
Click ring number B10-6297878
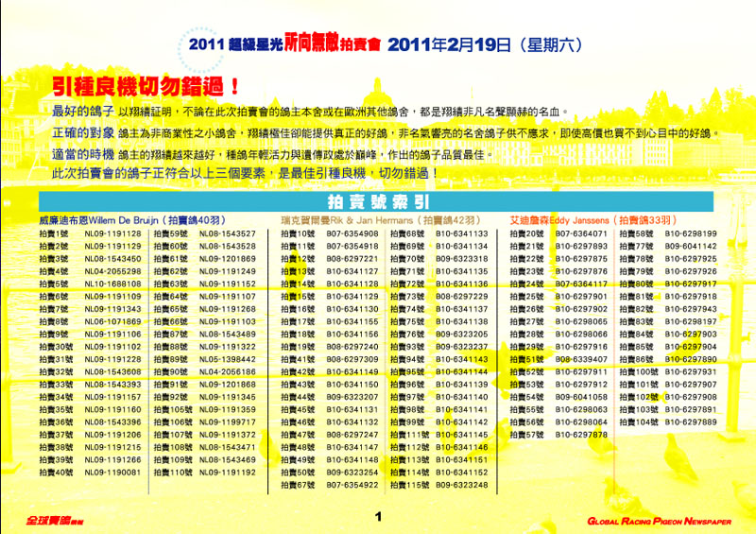(581, 435)
